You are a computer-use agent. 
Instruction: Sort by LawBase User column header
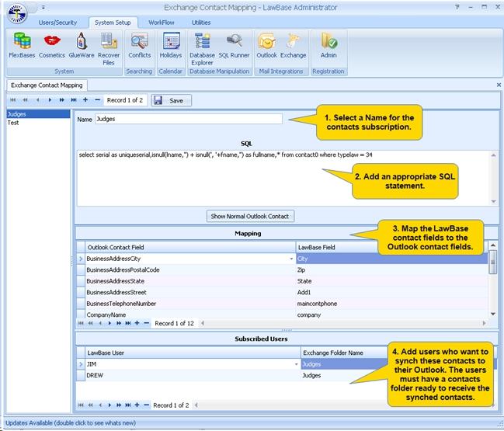(193, 353)
